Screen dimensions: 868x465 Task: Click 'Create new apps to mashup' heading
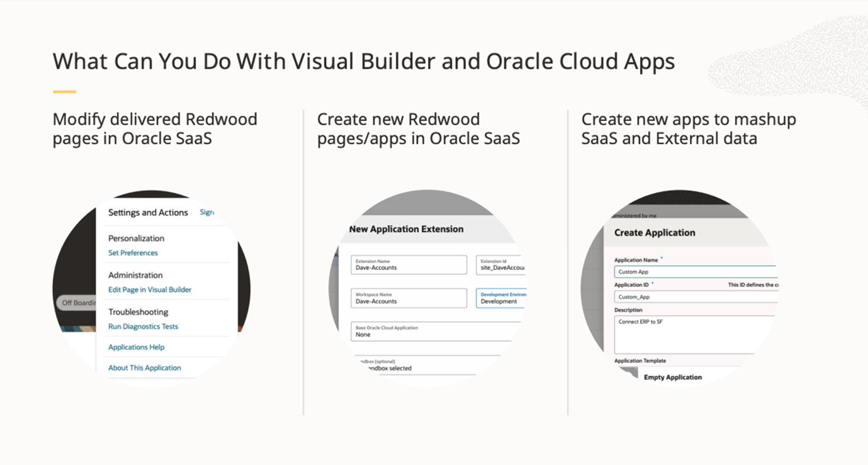click(689, 128)
